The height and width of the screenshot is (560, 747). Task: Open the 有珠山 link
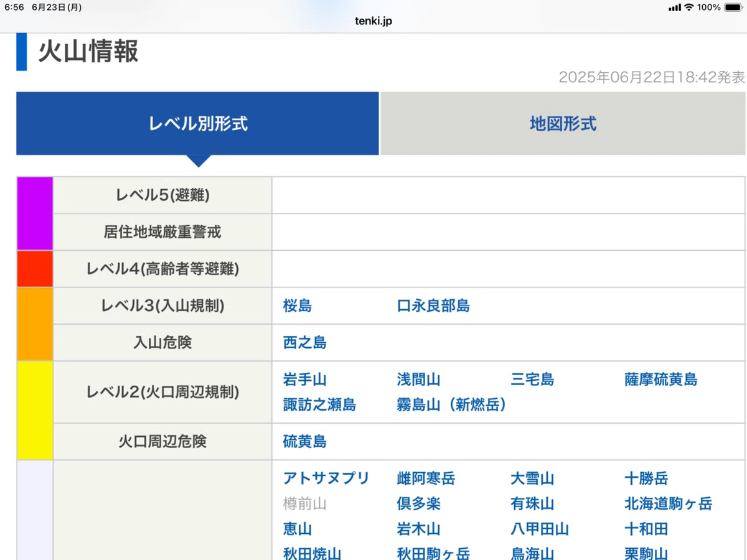click(532, 503)
